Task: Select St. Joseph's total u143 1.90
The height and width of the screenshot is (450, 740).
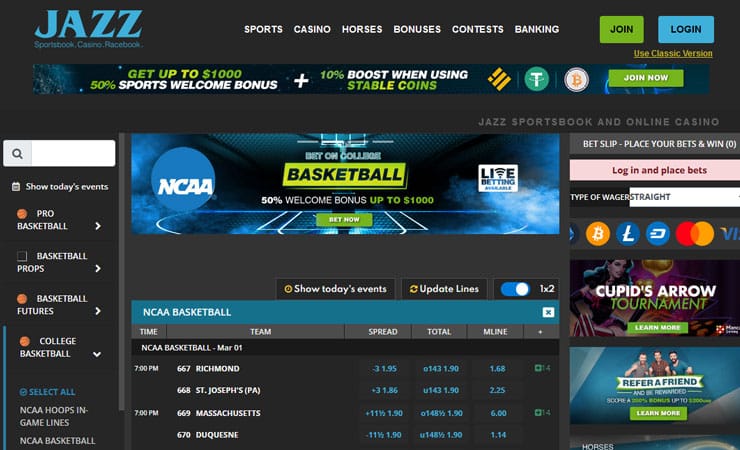Action: click(x=441, y=390)
